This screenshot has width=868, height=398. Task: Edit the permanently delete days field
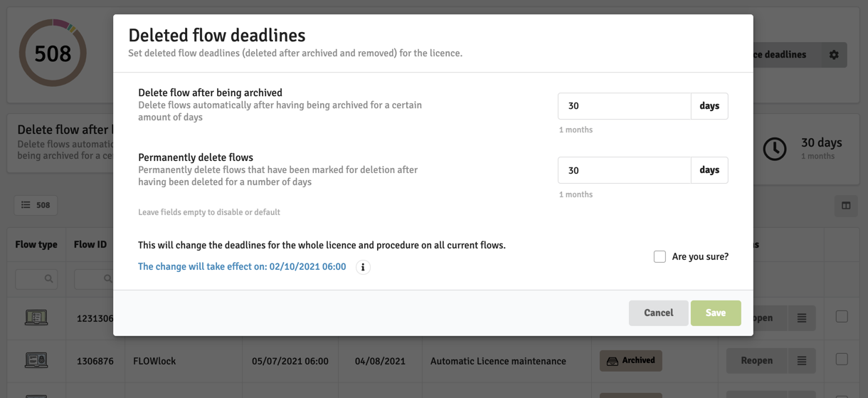pyautogui.click(x=623, y=170)
